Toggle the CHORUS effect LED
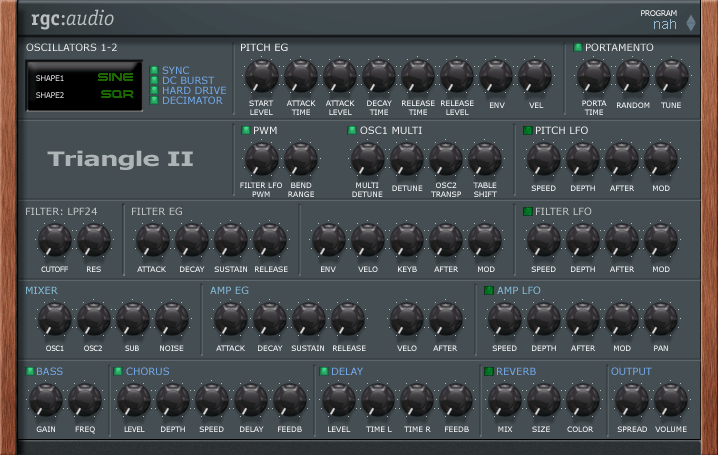Viewport: 718px width, 455px height. pos(118,371)
